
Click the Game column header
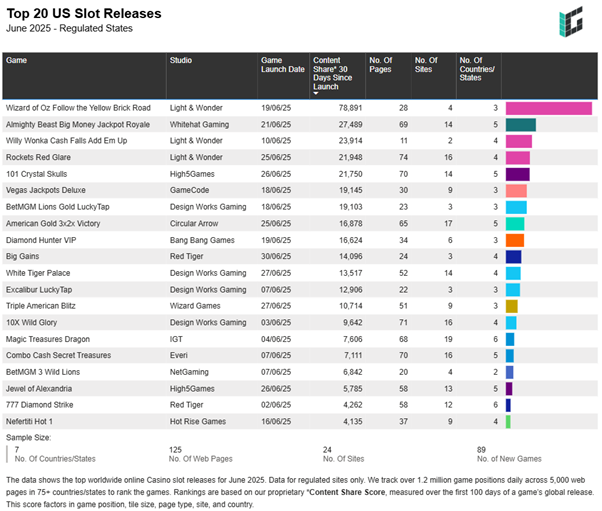[x=16, y=60]
